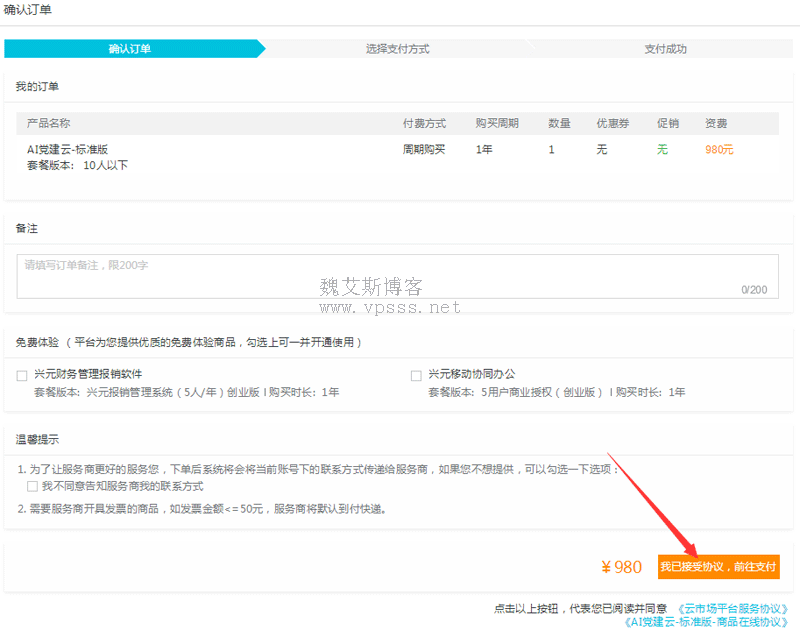The height and width of the screenshot is (637, 800).
Task: Click the 确认订单 progress step
Action: point(130,49)
